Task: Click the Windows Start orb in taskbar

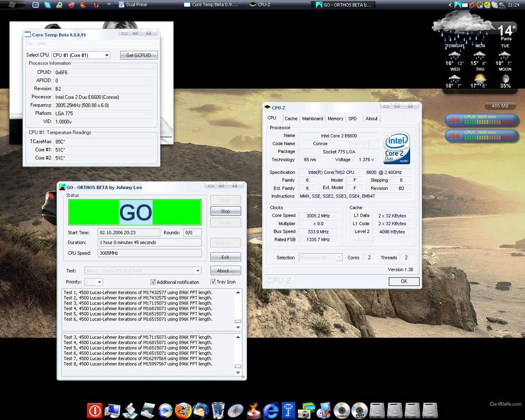Action: [12, 4]
